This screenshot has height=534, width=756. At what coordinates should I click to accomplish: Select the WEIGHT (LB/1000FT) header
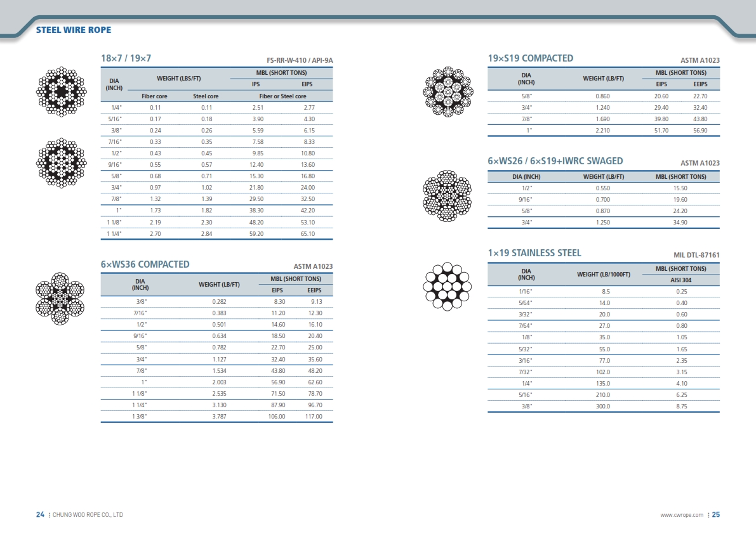tap(604, 275)
